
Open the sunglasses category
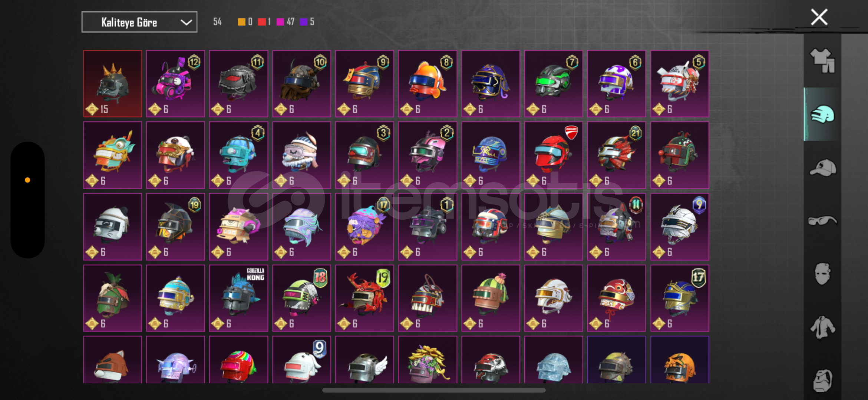tap(822, 221)
